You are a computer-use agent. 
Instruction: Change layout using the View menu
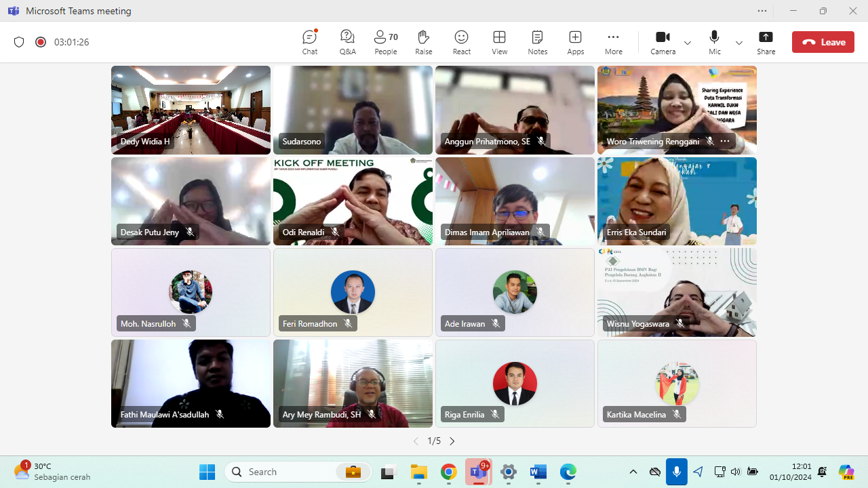tap(499, 42)
